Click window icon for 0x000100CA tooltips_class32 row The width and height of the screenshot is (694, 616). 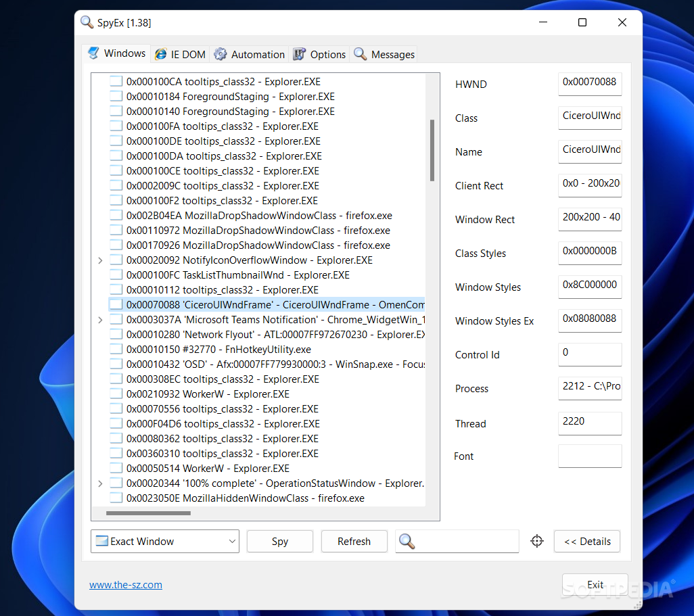click(x=116, y=81)
